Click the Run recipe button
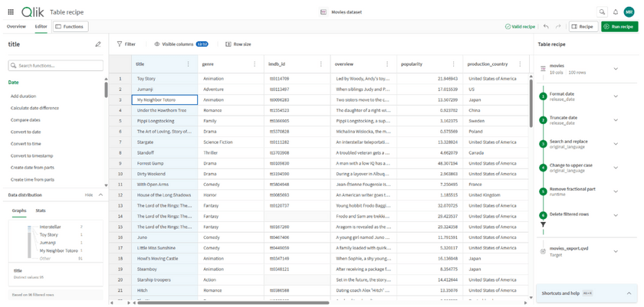The height and width of the screenshot is (307, 644). coord(619,27)
